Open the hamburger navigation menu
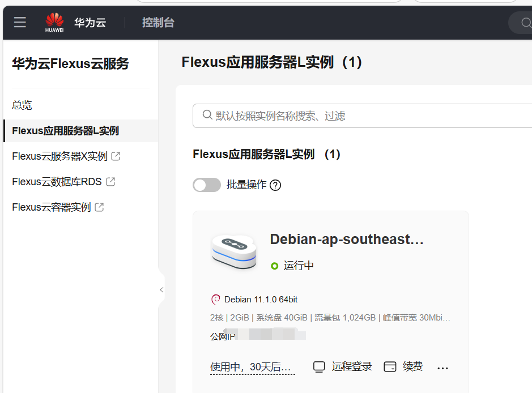The height and width of the screenshot is (393, 532). point(20,23)
